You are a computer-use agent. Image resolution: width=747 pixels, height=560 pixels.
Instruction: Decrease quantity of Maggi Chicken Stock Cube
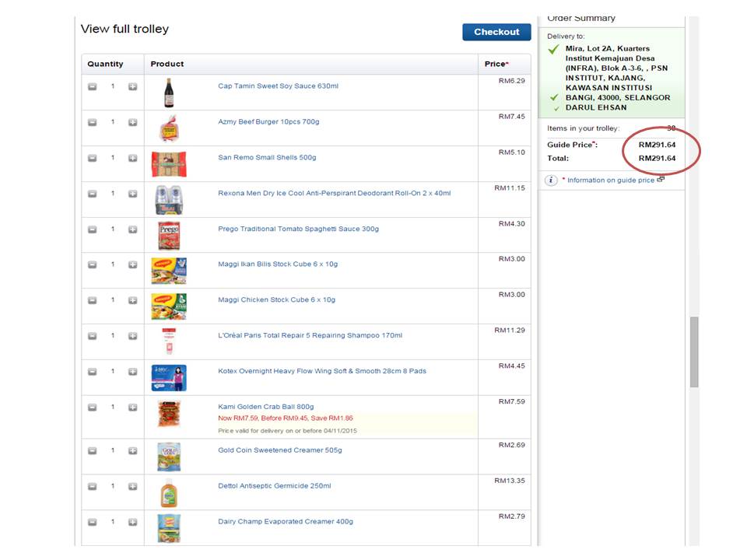click(x=93, y=300)
